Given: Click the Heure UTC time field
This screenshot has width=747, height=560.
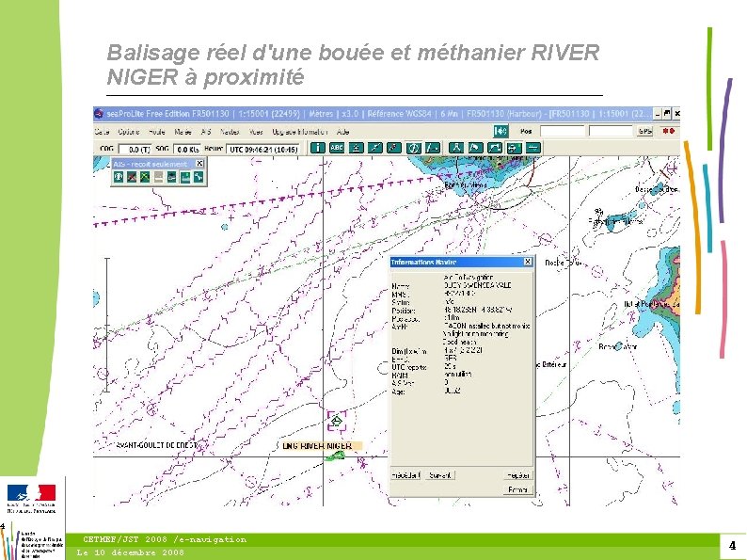Looking at the screenshot, I should click(263, 149).
